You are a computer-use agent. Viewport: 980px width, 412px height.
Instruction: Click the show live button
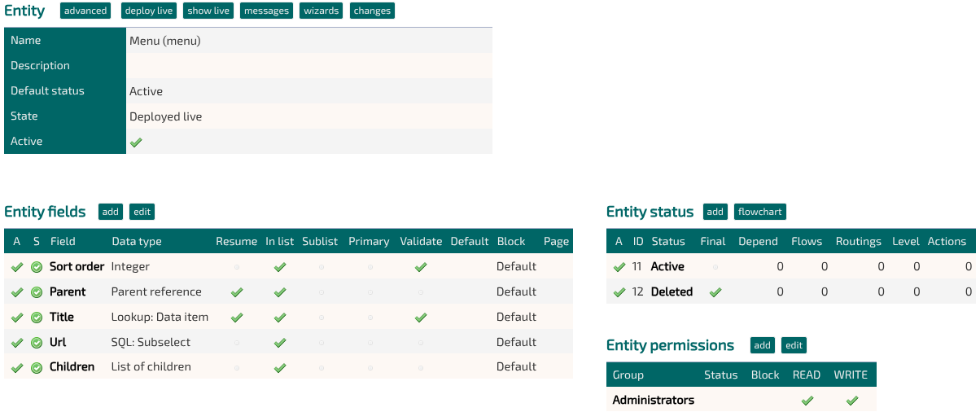coord(208,11)
